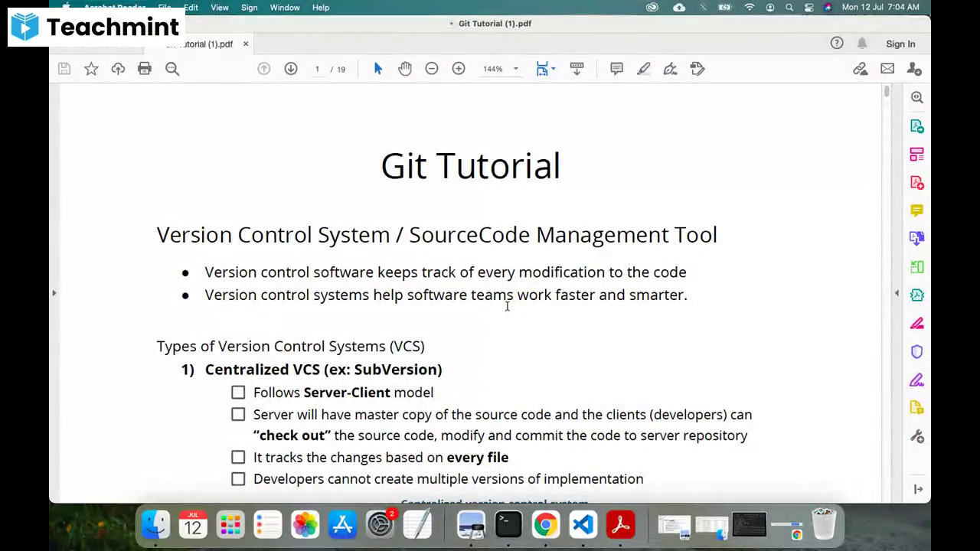980x551 pixels.
Task: Click the print icon in toolbar
Action: pos(145,69)
